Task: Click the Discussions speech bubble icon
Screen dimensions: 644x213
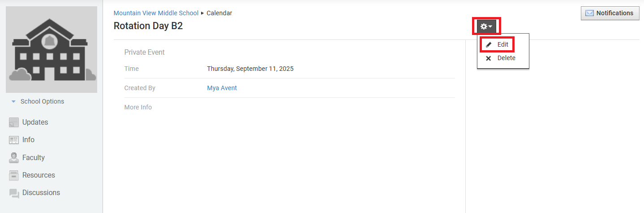Action: point(14,193)
